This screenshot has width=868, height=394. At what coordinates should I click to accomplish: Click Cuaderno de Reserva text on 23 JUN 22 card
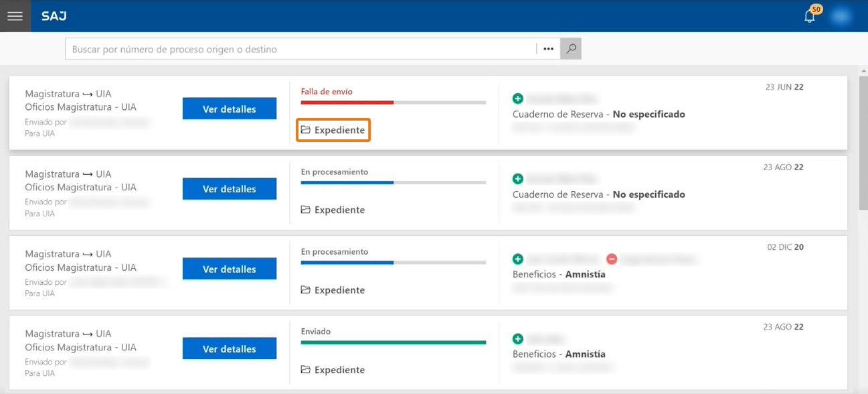pyautogui.click(x=599, y=115)
